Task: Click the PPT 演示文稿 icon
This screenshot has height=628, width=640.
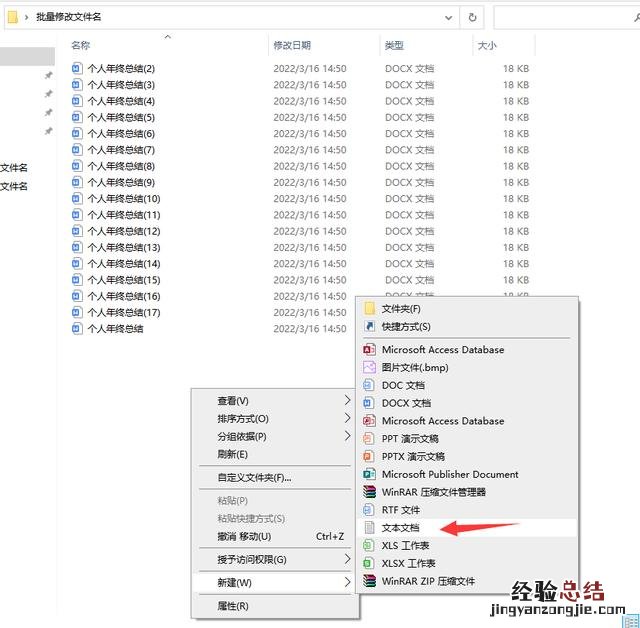Action: point(369,439)
